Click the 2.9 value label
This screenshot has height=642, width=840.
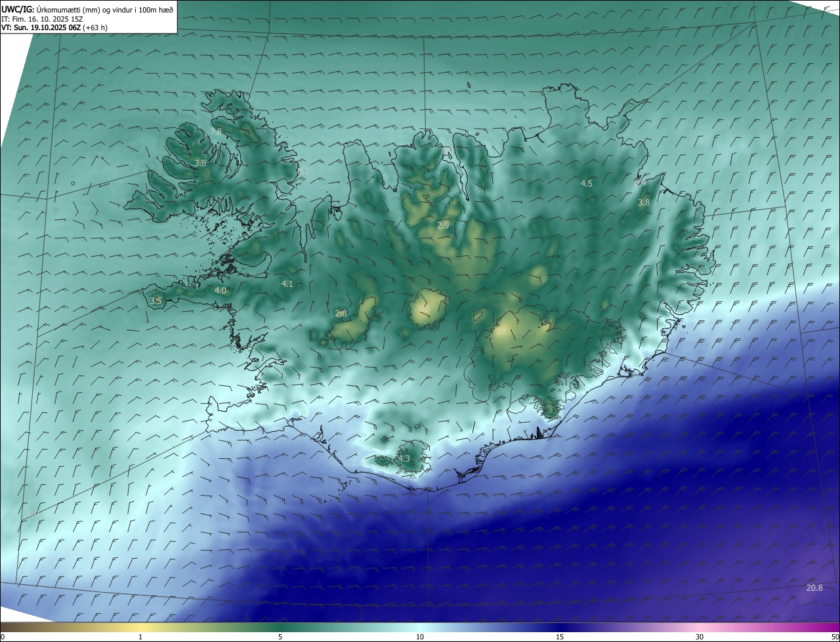[443, 225]
